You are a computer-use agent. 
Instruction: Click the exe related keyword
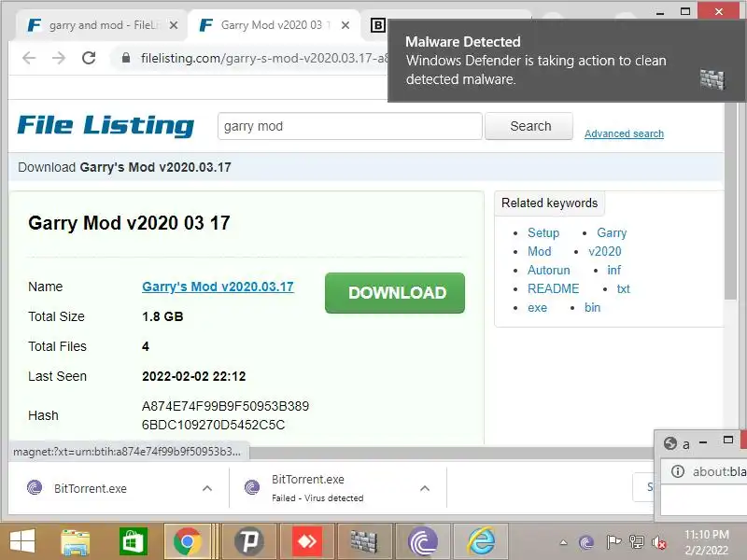(538, 308)
